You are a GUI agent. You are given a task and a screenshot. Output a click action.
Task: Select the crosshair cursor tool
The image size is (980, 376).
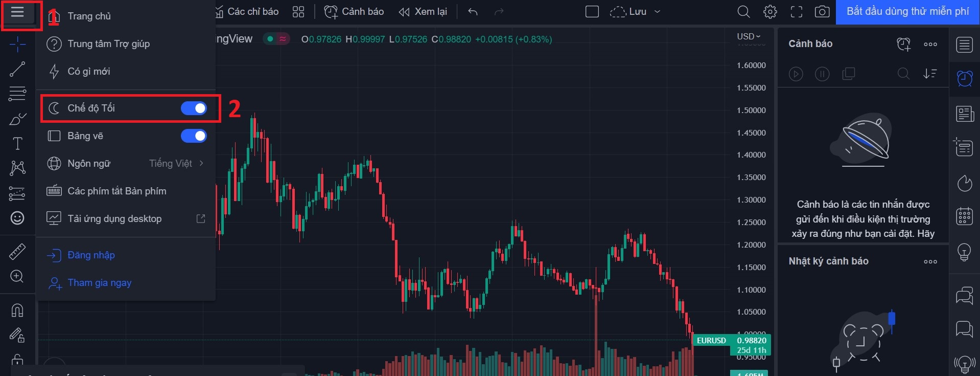[17, 45]
